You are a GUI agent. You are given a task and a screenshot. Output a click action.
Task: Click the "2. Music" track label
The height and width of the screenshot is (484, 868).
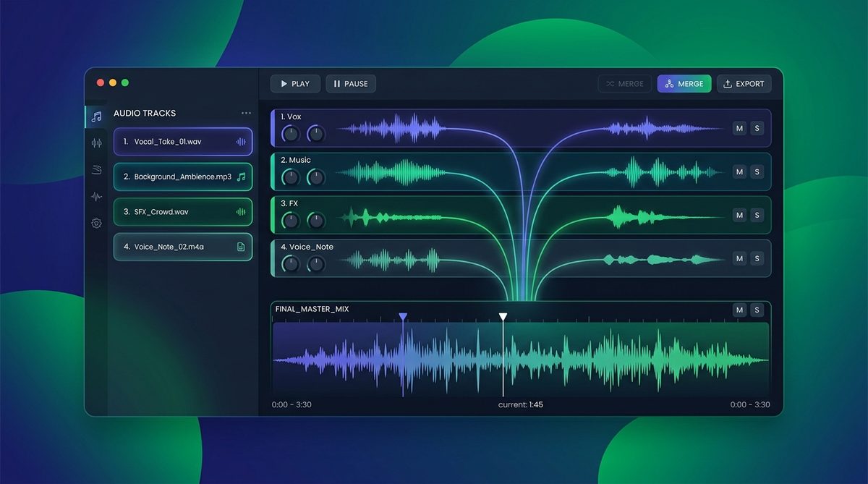296,160
